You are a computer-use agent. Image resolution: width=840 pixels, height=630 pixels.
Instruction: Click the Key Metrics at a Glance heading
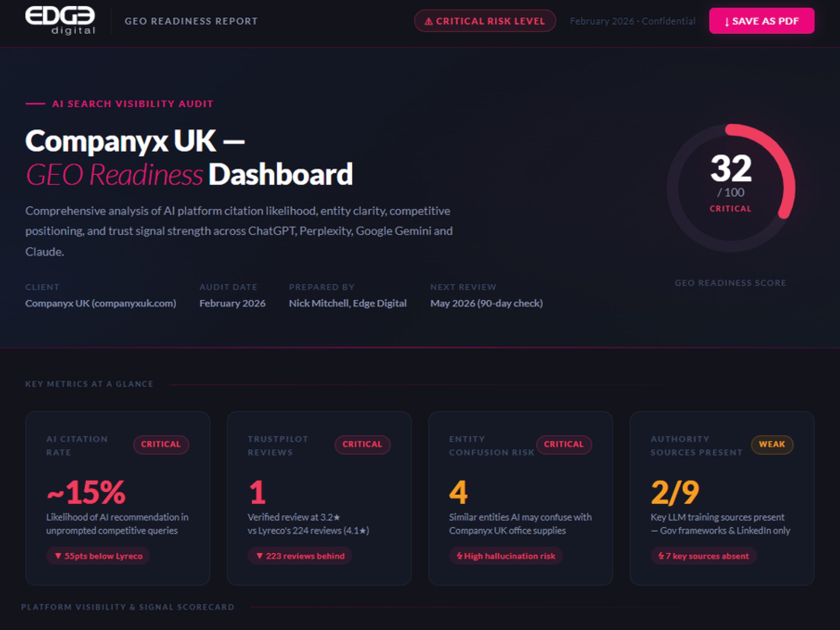(x=89, y=384)
